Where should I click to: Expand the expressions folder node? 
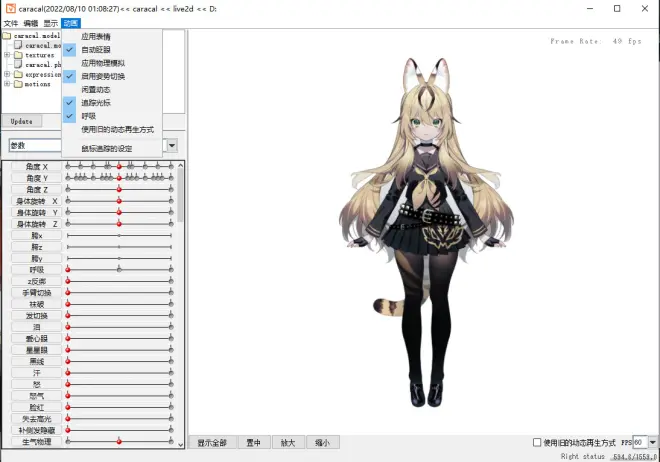tap(7, 74)
